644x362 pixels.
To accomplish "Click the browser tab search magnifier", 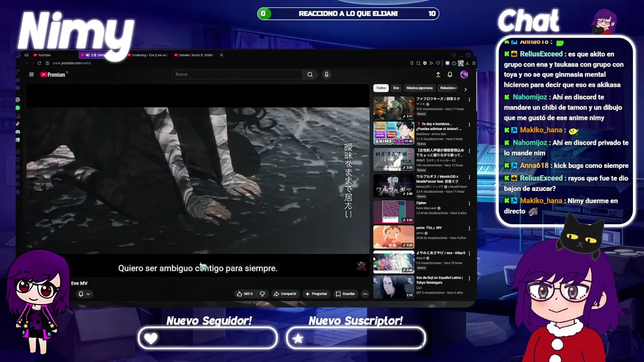I will coord(454,55).
